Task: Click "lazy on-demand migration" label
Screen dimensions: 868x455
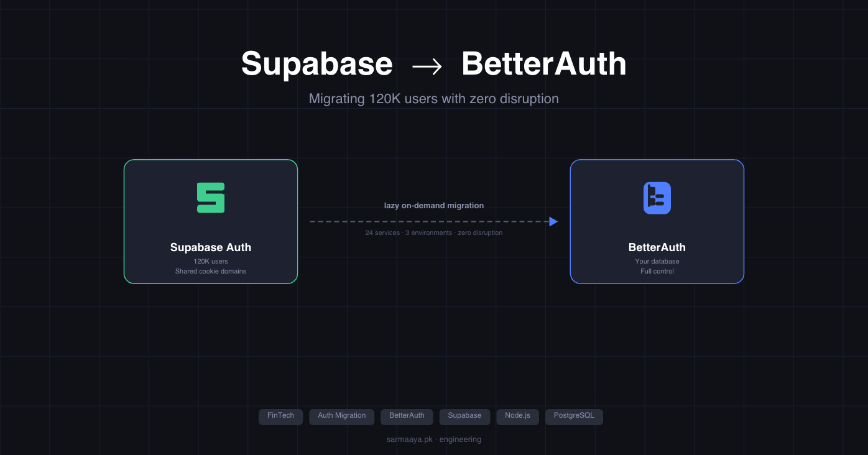Action: pyautogui.click(x=434, y=206)
